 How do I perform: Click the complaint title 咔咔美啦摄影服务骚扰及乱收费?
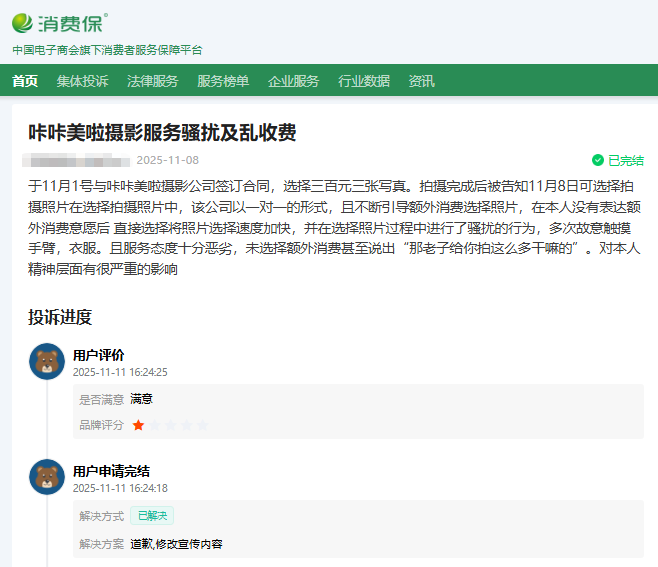[162, 133]
